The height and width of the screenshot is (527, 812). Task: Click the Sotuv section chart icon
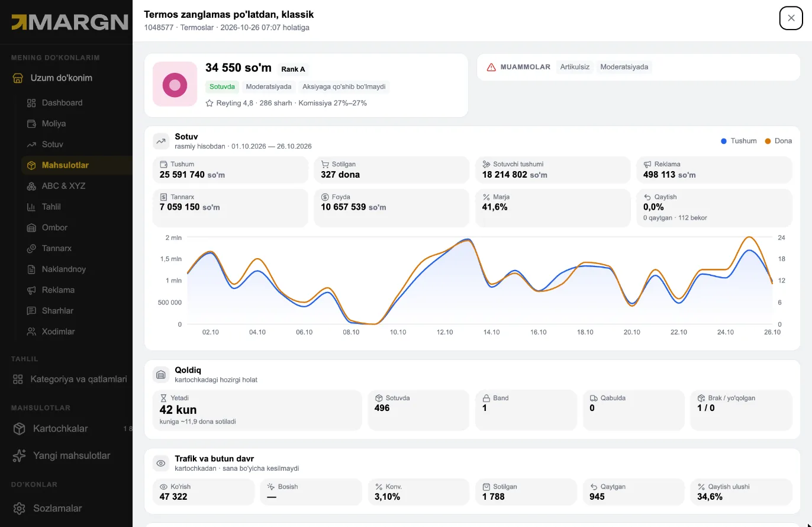click(161, 141)
